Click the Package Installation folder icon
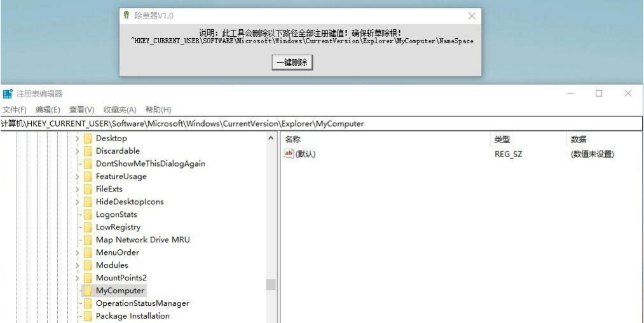Image resolution: width=644 pixels, height=323 pixels. pyautogui.click(x=88, y=316)
